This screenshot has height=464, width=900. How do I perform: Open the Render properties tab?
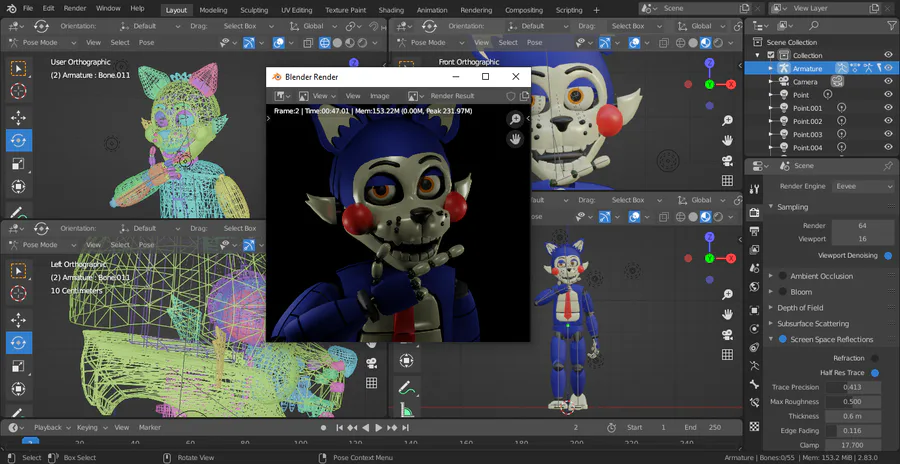[x=755, y=213]
